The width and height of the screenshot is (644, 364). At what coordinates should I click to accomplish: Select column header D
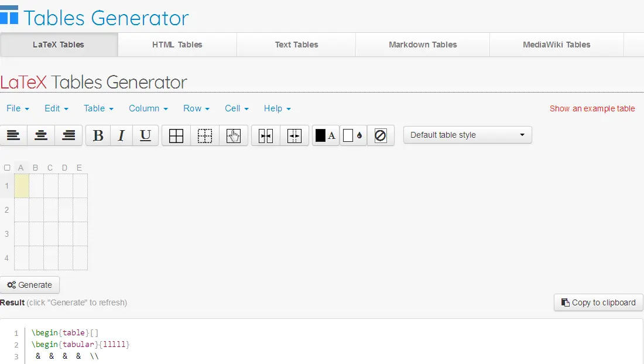[x=64, y=168]
